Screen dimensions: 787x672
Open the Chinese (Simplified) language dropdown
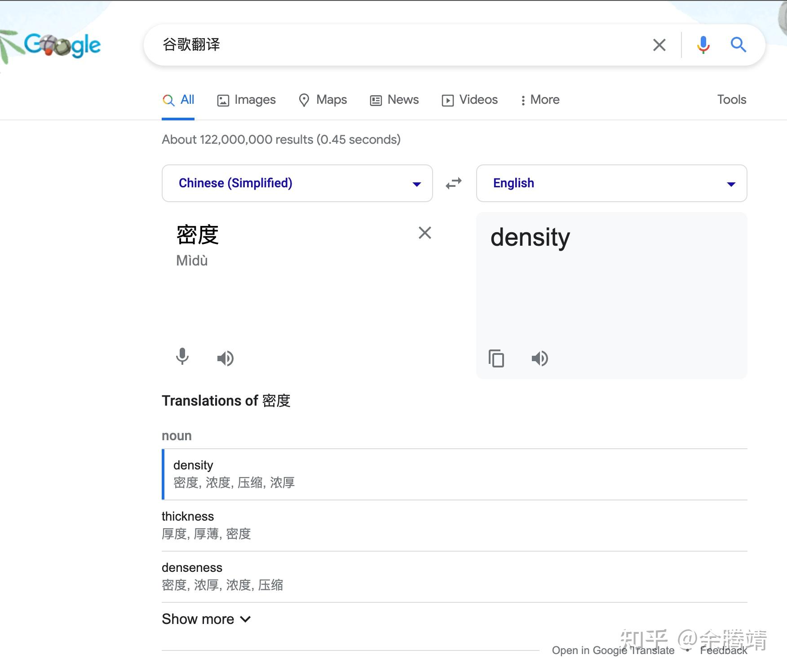pyautogui.click(x=297, y=183)
